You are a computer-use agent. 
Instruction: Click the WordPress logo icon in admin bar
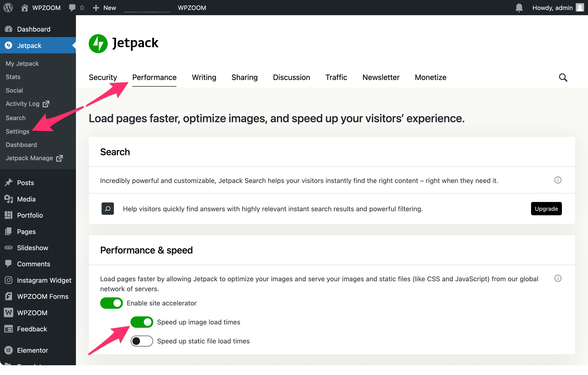pos(8,8)
